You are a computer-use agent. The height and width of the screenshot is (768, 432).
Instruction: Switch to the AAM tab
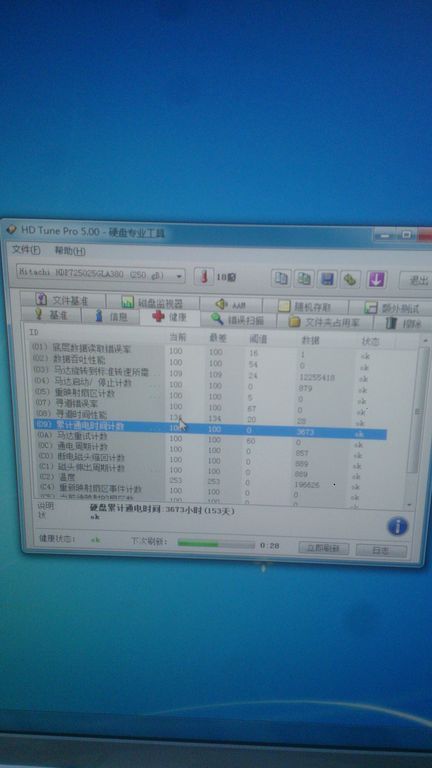231,305
